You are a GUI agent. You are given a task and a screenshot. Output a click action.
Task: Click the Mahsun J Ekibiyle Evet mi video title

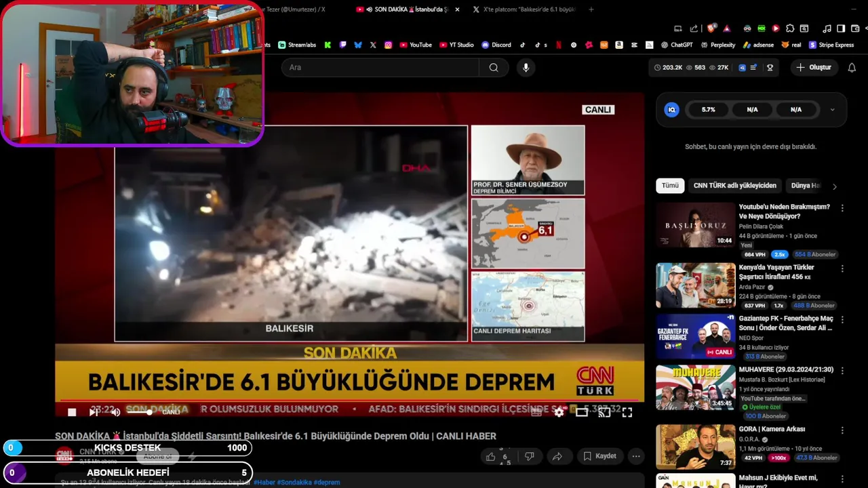click(778, 481)
